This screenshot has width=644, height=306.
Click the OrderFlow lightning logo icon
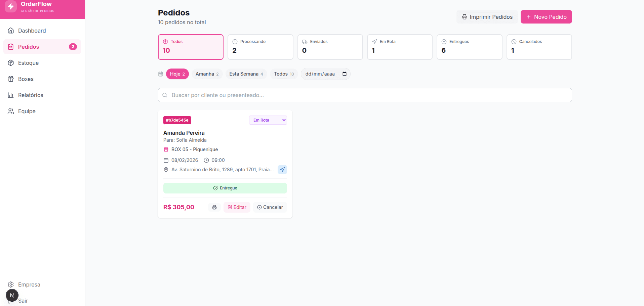click(11, 6)
